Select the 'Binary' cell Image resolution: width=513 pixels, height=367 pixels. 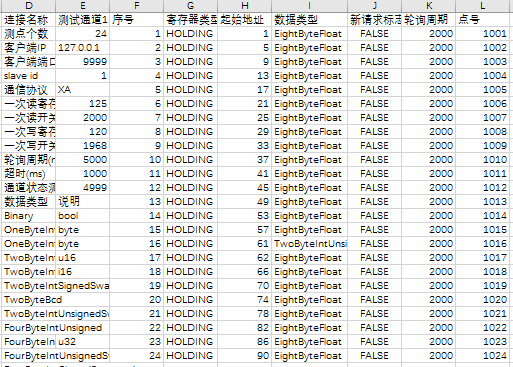click(x=29, y=216)
